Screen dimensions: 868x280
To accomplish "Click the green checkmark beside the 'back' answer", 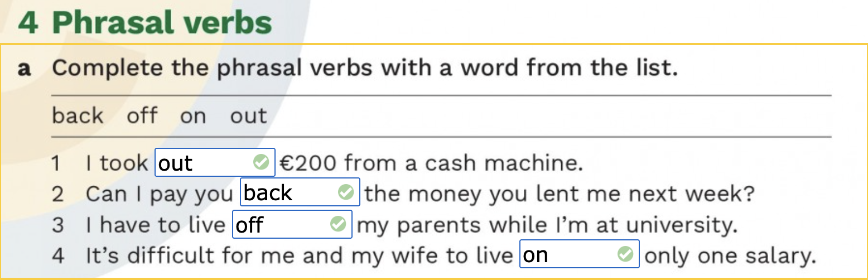I will coord(346,192).
